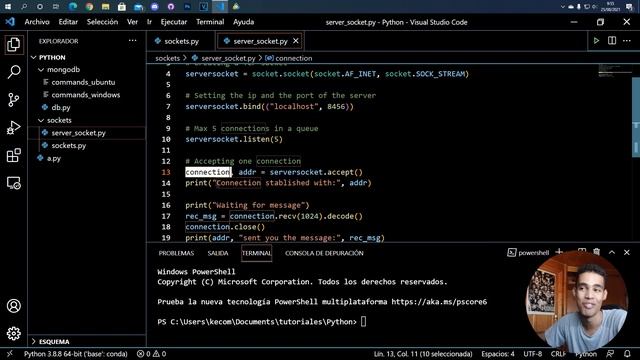The height and width of the screenshot is (360, 640).
Task: Open Windows Start menu
Action: (x=8, y=7)
